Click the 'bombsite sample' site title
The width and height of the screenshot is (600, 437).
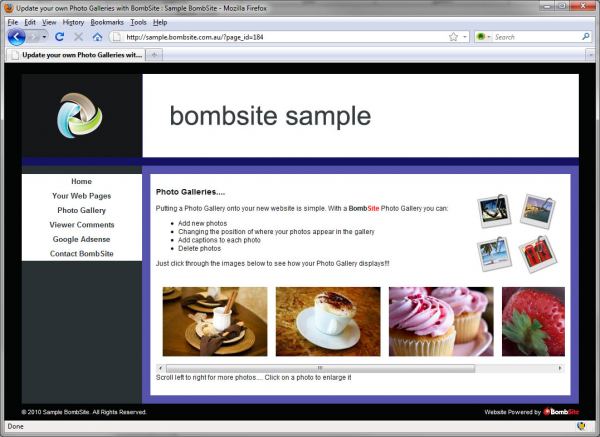point(270,116)
